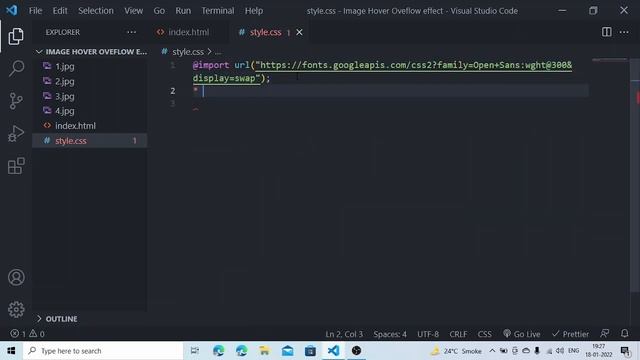Open the Windows Start menu
Image resolution: width=640 pixels, height=360 pixels.
coord(11,351)
